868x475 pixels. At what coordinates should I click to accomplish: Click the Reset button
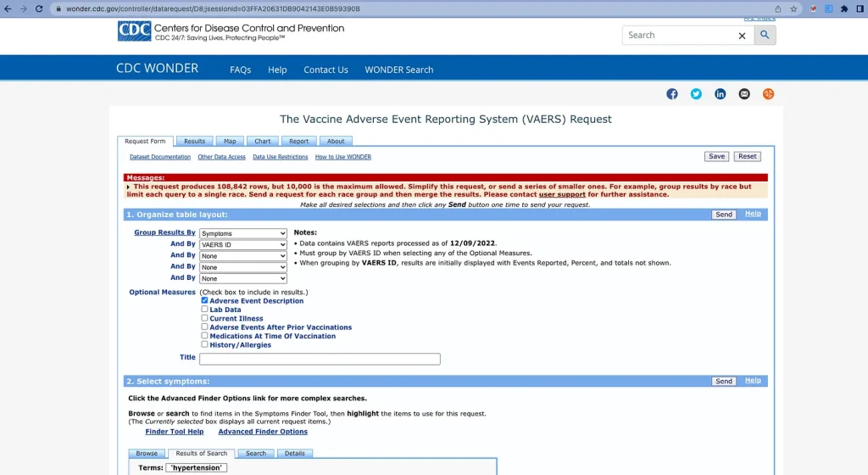click(747, 156)
